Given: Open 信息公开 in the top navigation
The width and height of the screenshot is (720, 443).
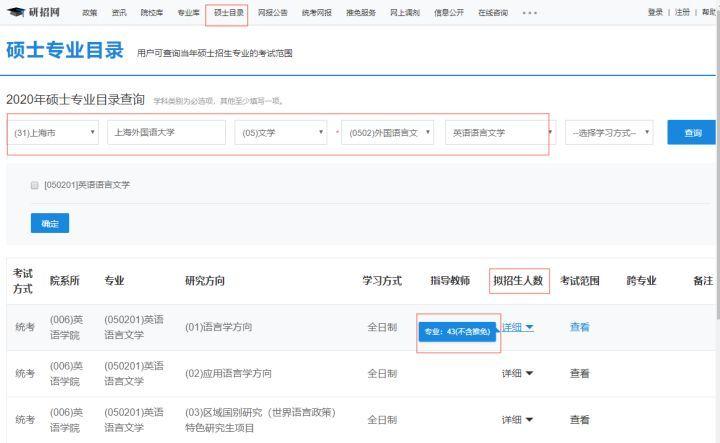Looking at the screenshot, I should pyautogui.click(x=449, y=13).
